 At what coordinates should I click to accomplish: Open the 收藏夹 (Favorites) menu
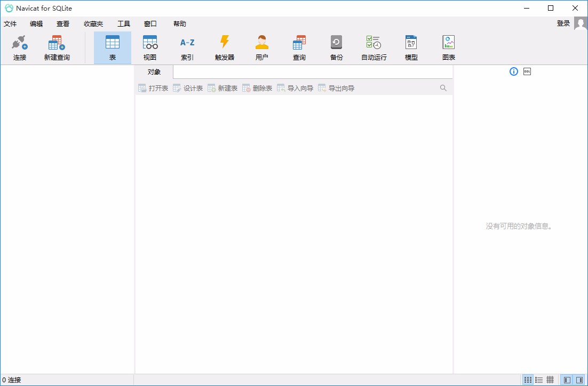tap(93, 23)
